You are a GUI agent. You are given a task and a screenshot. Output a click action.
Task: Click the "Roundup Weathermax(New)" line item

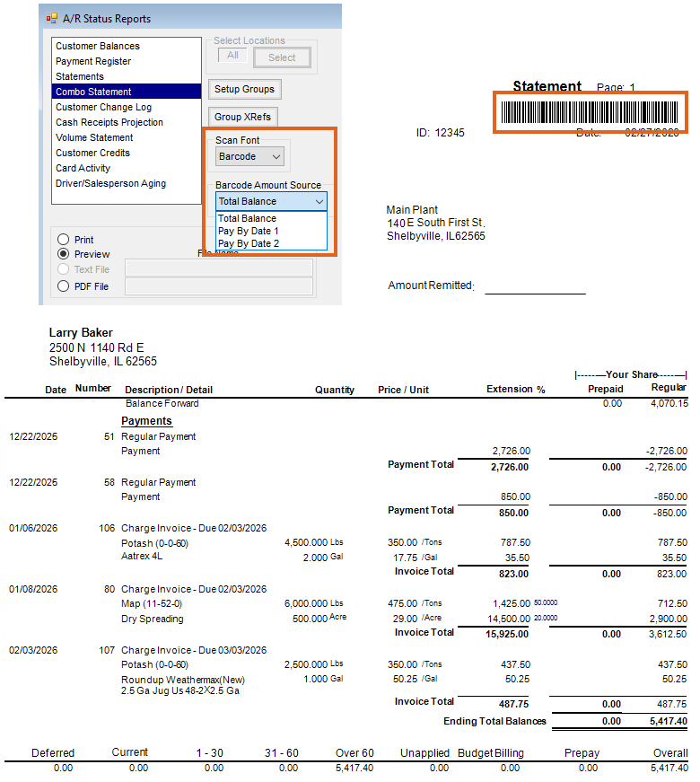click(183, 680)
